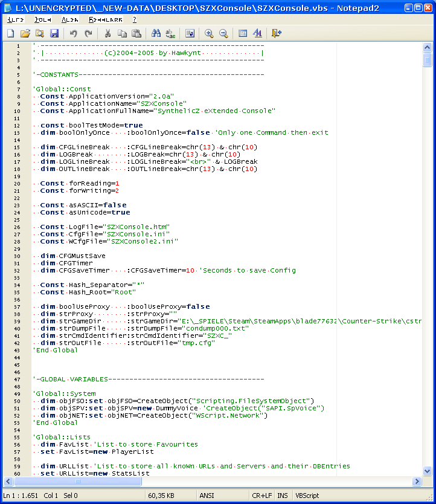This screenshot has height=504, width=436.
Task: Save the file with the floppy disk icon
Action: pos(54,33)
